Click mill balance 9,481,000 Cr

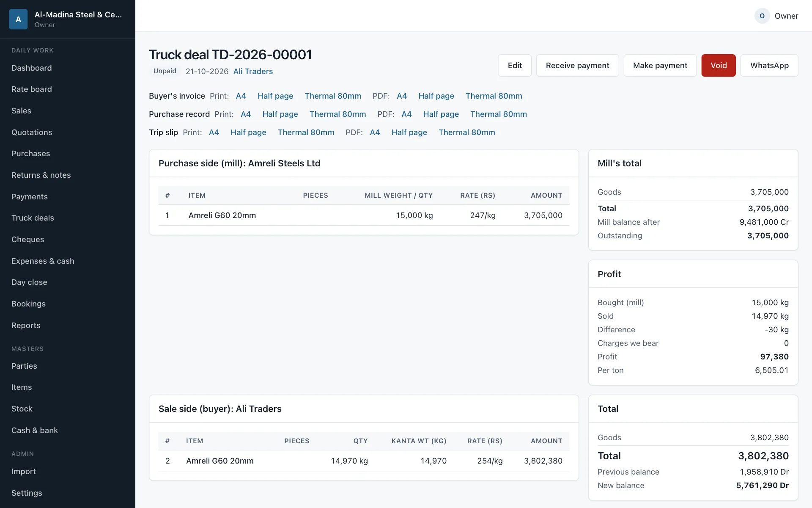coord(764,222)
